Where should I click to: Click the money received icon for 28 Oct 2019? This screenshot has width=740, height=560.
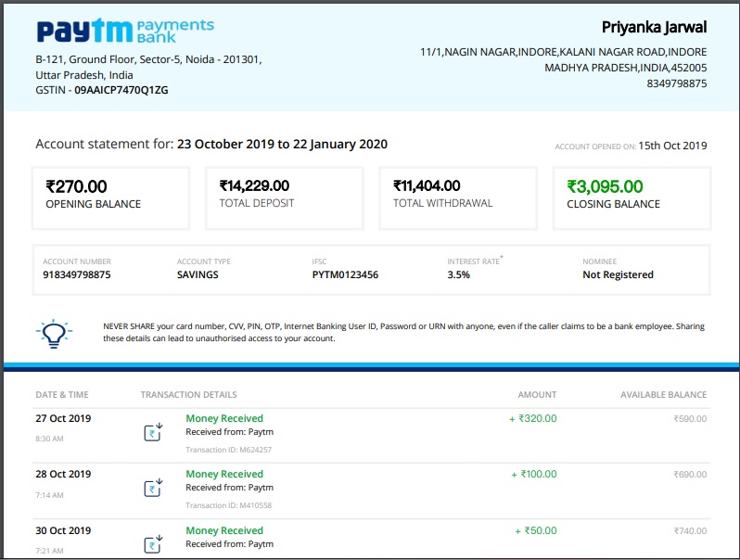click(153, 488)
